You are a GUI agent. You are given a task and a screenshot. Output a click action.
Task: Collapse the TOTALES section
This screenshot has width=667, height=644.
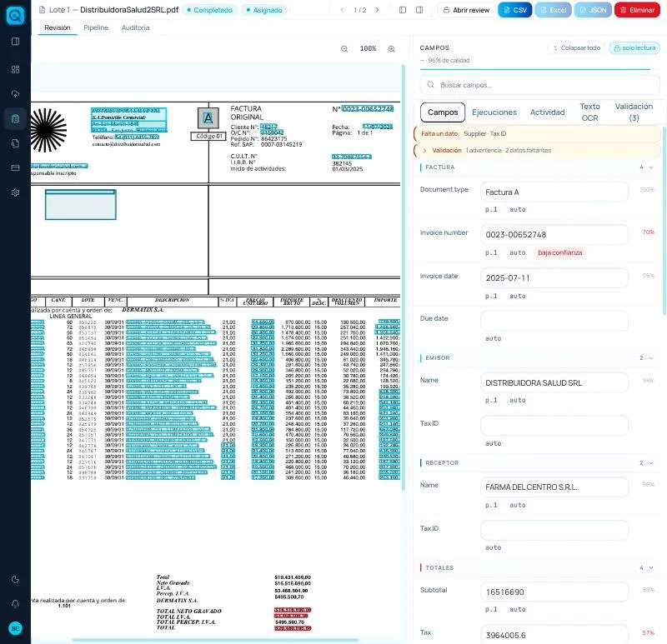click(651, 568)
